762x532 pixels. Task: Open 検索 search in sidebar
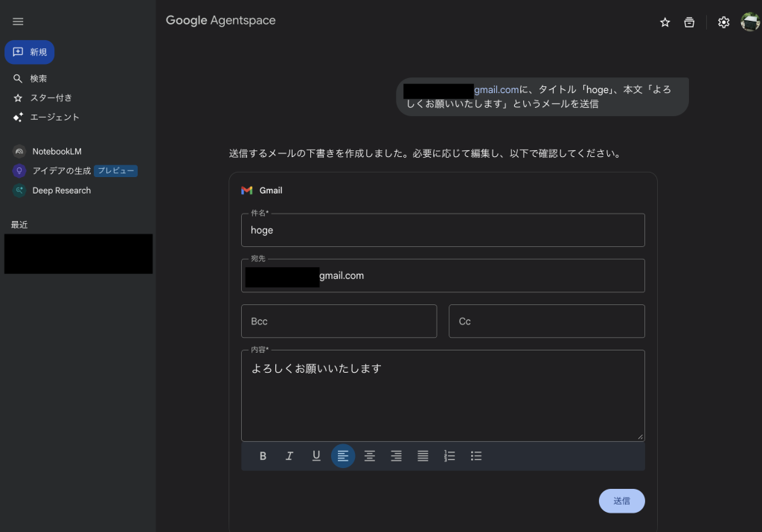point(39,78)
